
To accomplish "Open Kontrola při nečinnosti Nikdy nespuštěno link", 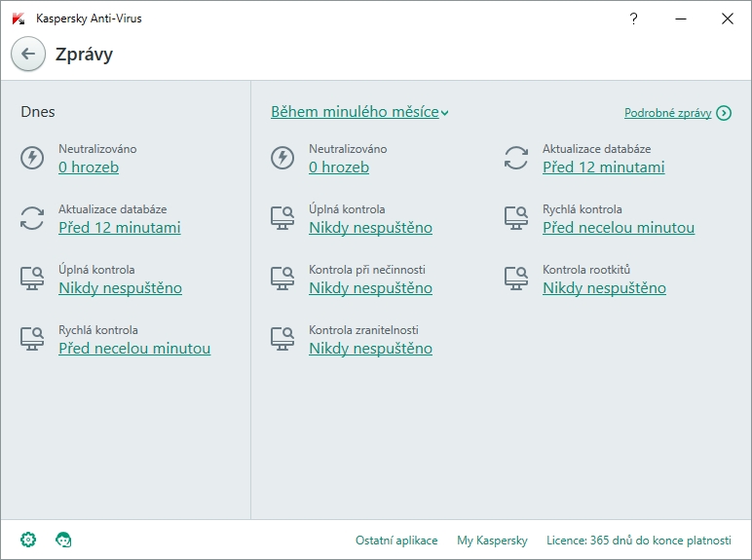I will tap(370, 288).
